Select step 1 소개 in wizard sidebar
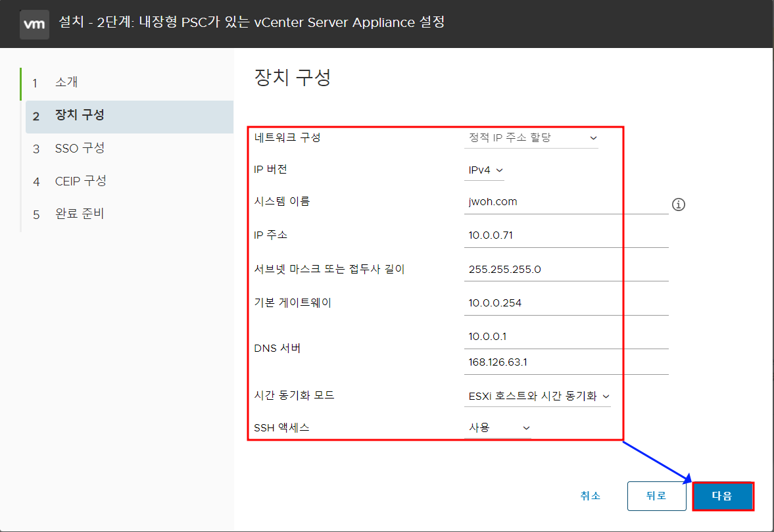This screenshot has width=774, height=532. pos(130,82)
